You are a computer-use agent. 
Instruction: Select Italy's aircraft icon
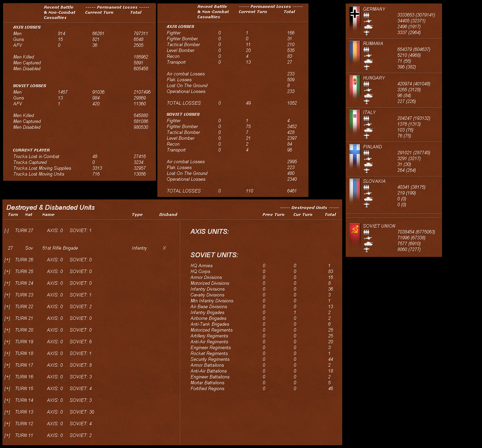(x=366, y=136)
